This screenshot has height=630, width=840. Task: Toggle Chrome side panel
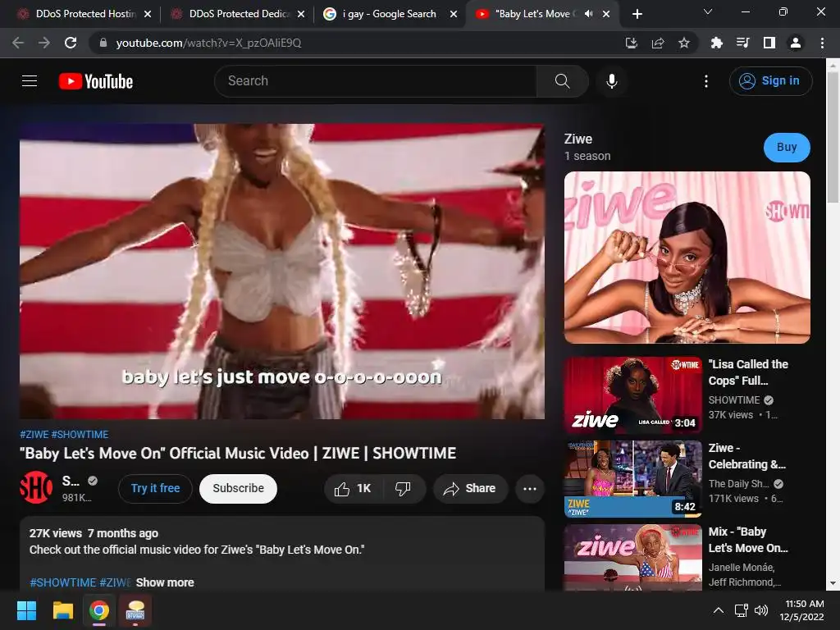769,43
